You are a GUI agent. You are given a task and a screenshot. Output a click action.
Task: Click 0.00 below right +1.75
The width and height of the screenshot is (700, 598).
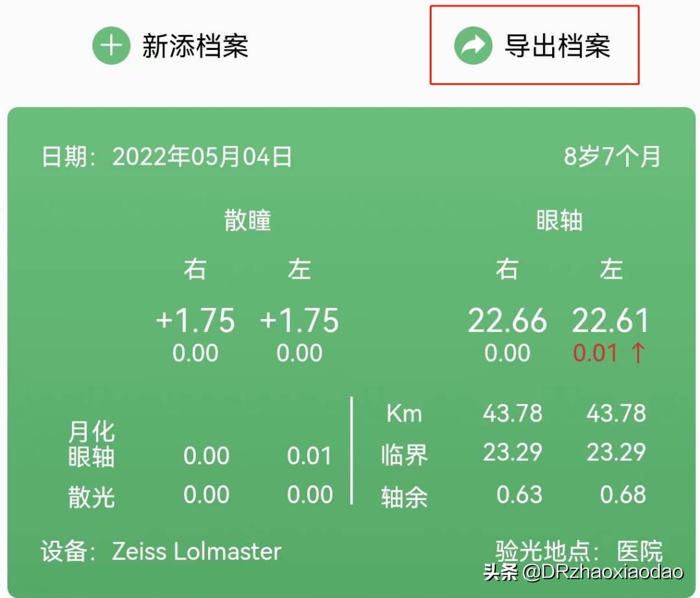(x=195, y=353)
